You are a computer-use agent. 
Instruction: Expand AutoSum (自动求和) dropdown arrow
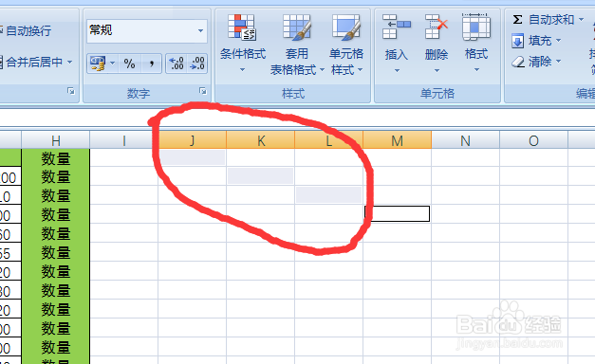[581, 19]
